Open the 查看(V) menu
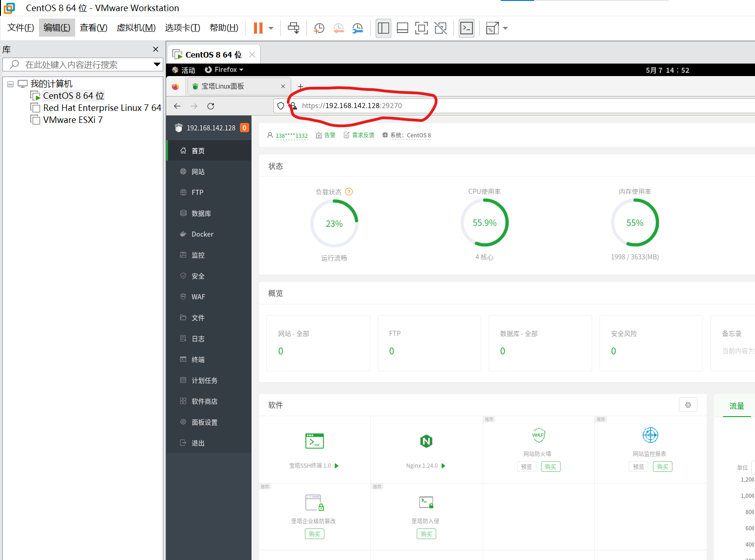This screenshot has width=755, height=560. coord(93,28)
